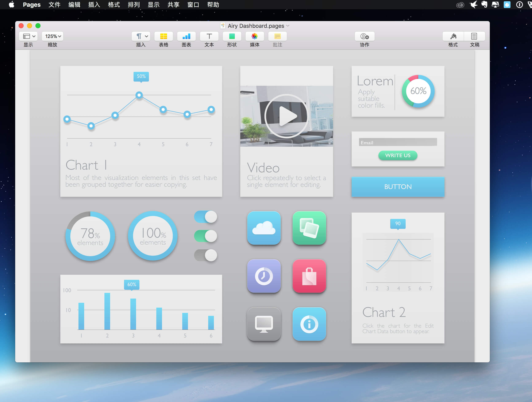Click the blue info app icon
This screenshot has height=402, width=532.
tap(309, 324)
